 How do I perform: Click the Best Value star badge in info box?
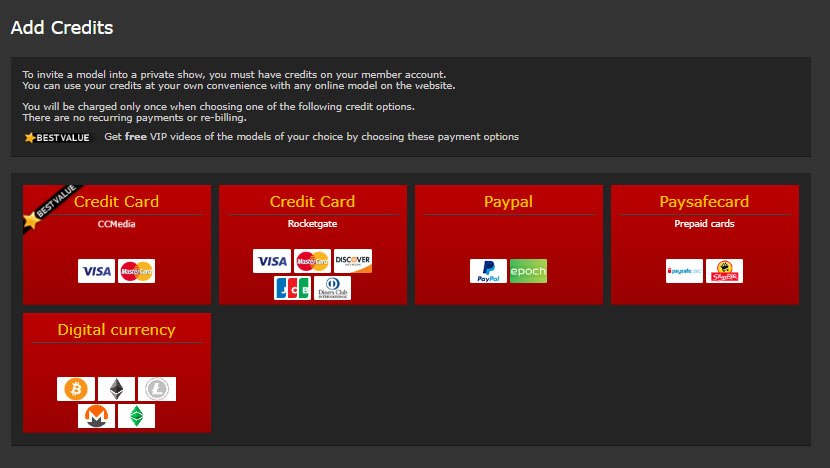pyautogui.click(x=57, y=138)
